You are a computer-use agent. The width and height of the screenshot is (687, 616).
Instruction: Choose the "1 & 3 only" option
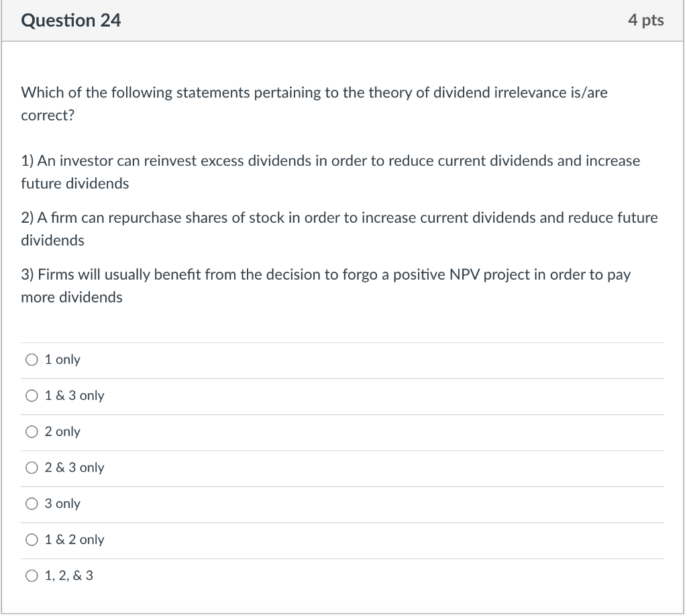(32, 396)
